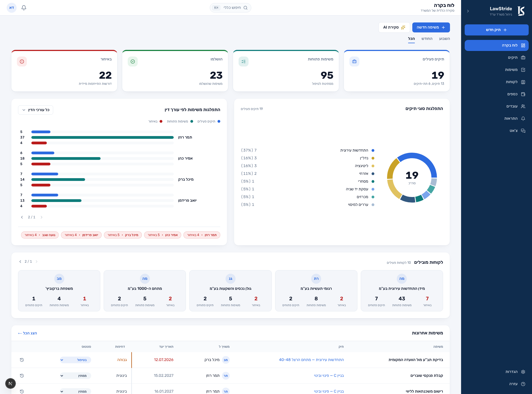The width and height of the screenshot is (532, 394).
Task: Click the LawStride logo icon
Action: (521, 11)
